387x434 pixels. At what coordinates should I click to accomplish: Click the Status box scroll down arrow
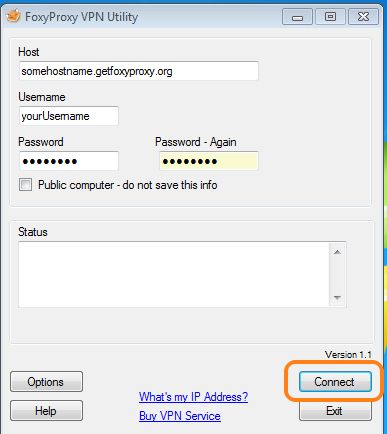coord(337,297)
